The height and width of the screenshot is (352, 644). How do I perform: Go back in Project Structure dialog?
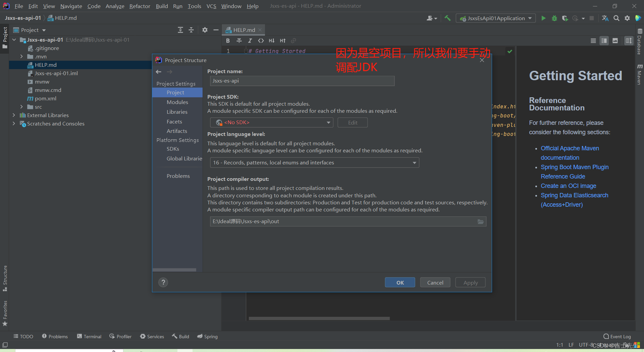coord(159,72)
